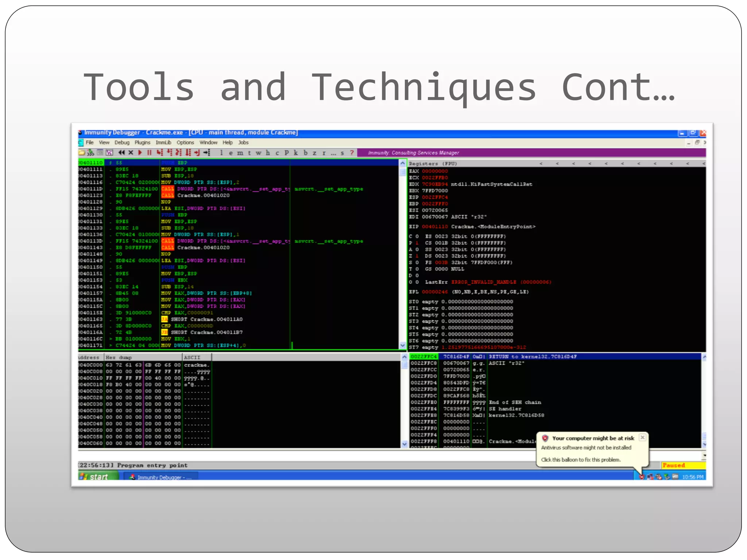Click the third toolbar icon after attach
747x560 pixels.
[x=100, y=153]
